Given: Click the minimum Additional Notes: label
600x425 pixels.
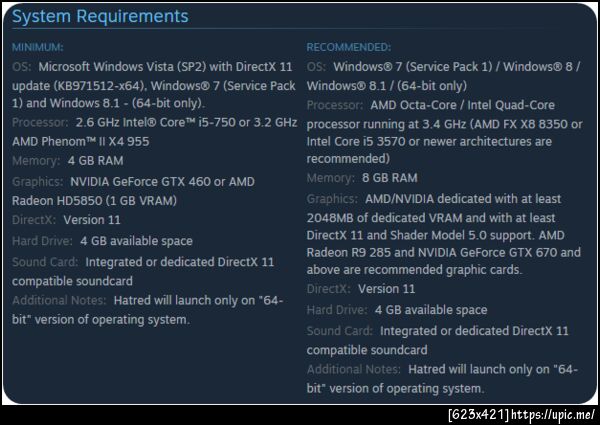Looking at the screenshot, I should coord(59,300).
